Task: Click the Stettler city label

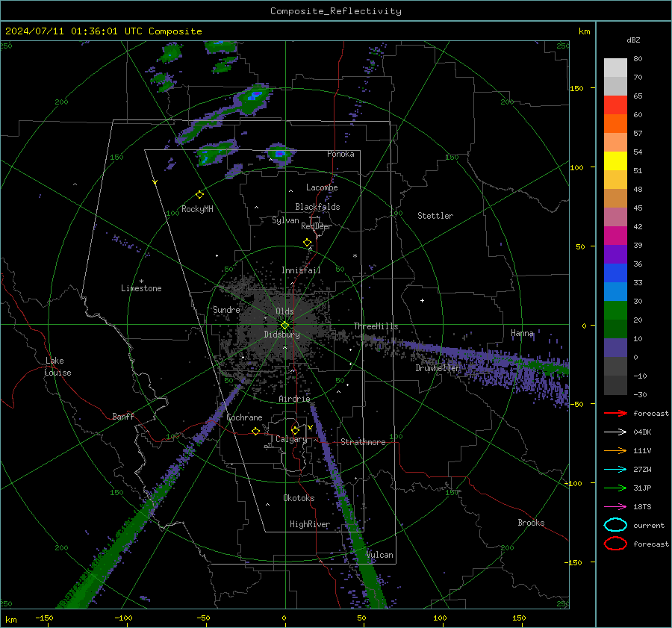Action: click(435, 216)
